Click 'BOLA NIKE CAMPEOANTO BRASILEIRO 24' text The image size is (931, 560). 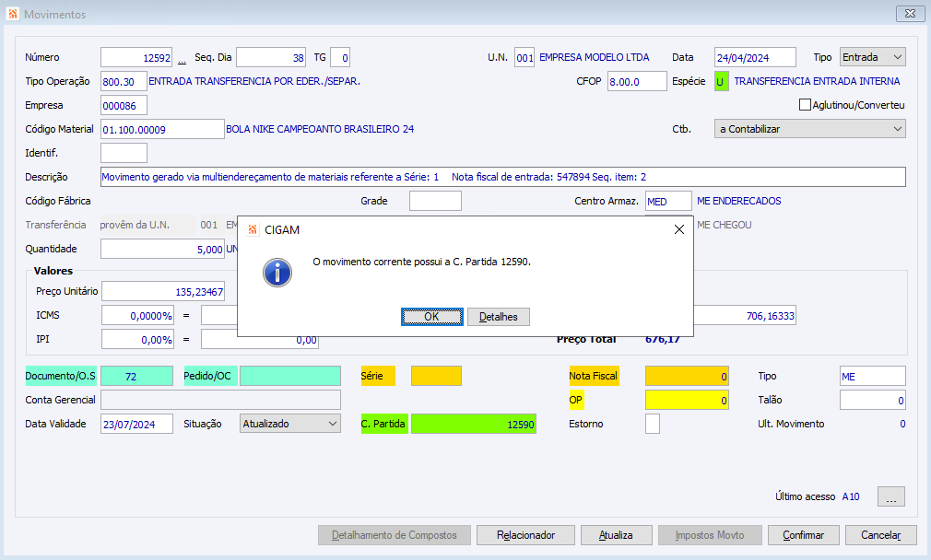[320, 129]
